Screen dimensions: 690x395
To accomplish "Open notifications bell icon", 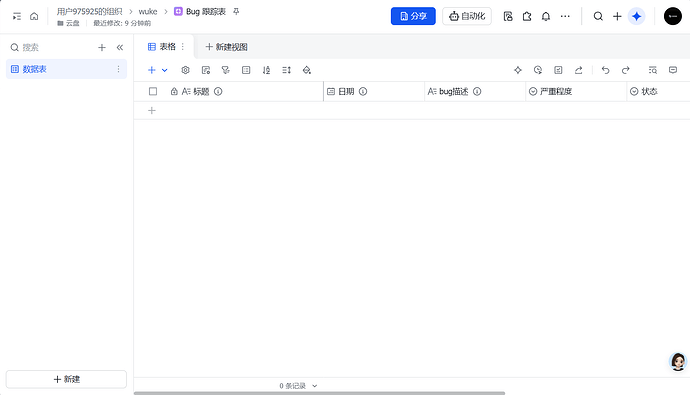I will pos(546,16).
